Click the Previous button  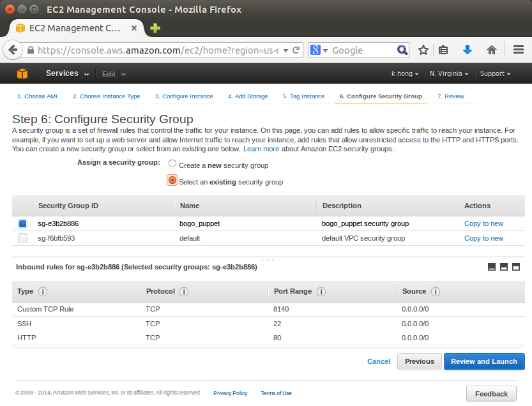[x=420, y=361]
